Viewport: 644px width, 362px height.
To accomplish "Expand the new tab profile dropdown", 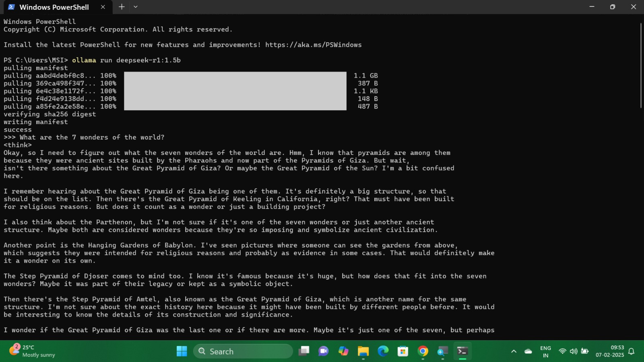I will pyautogui.click(x=136, y=7).
